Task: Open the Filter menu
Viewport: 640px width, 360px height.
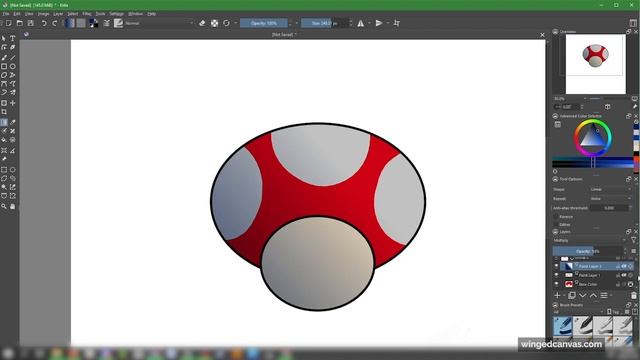Action: coord(87,14)
